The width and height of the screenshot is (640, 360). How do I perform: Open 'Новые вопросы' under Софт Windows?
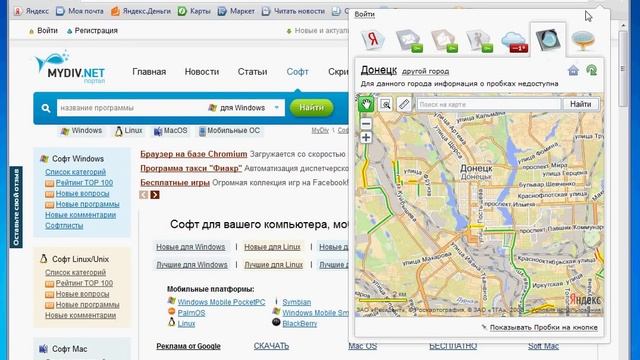click(x=82, y=193)
